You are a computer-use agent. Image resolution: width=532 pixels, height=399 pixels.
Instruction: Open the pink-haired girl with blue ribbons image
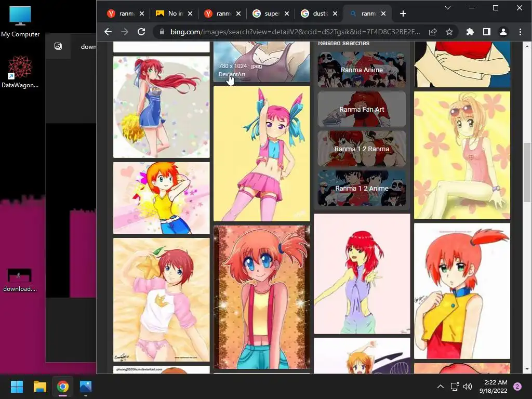point(262,154)
